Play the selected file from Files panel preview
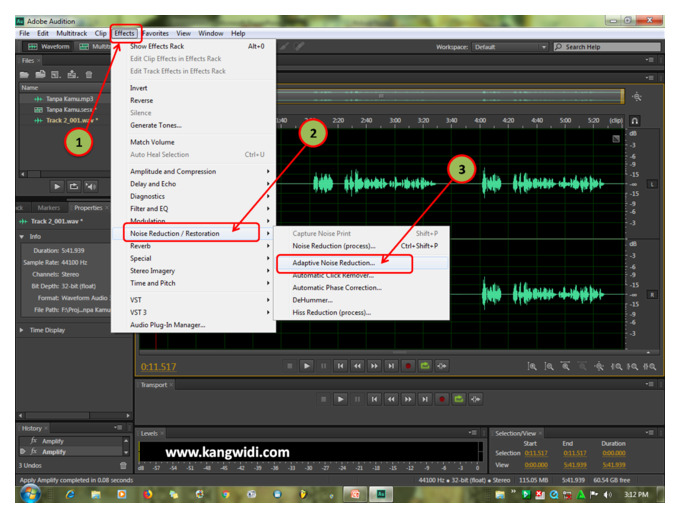 57,187
